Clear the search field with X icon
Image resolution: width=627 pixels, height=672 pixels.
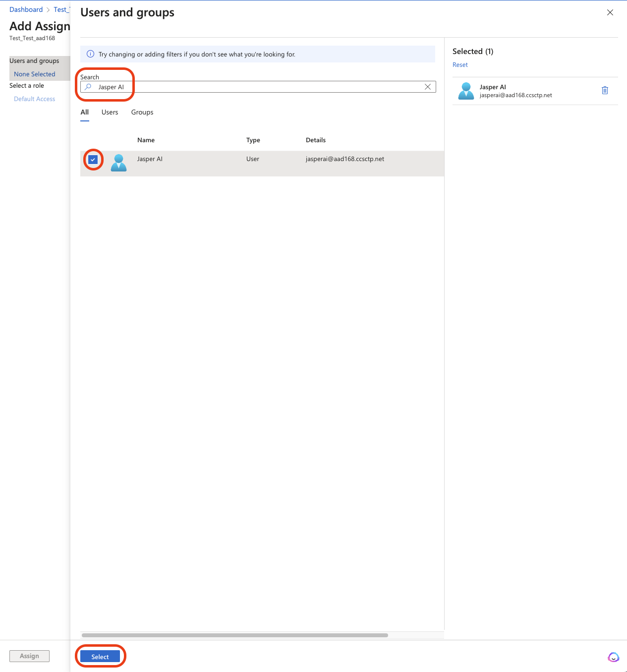(428, 87)
